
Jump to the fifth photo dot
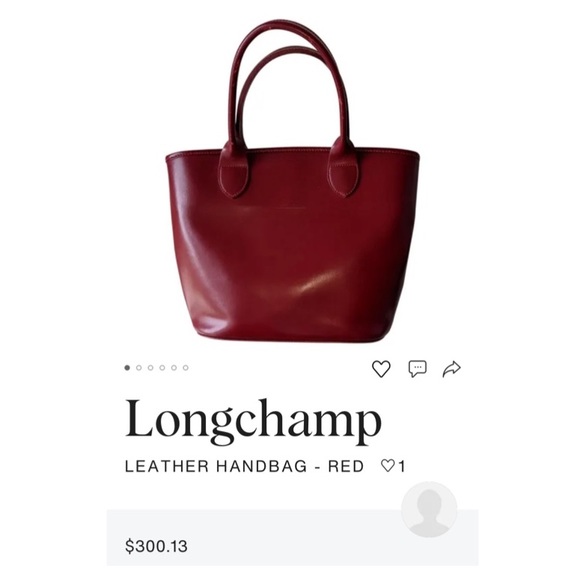point(174,368)
